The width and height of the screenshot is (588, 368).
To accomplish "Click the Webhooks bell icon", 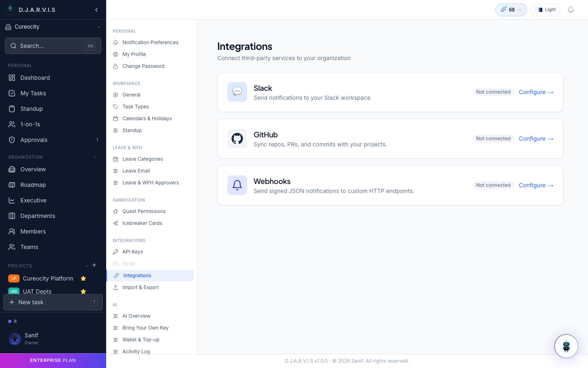I will [x=237, y=185].
